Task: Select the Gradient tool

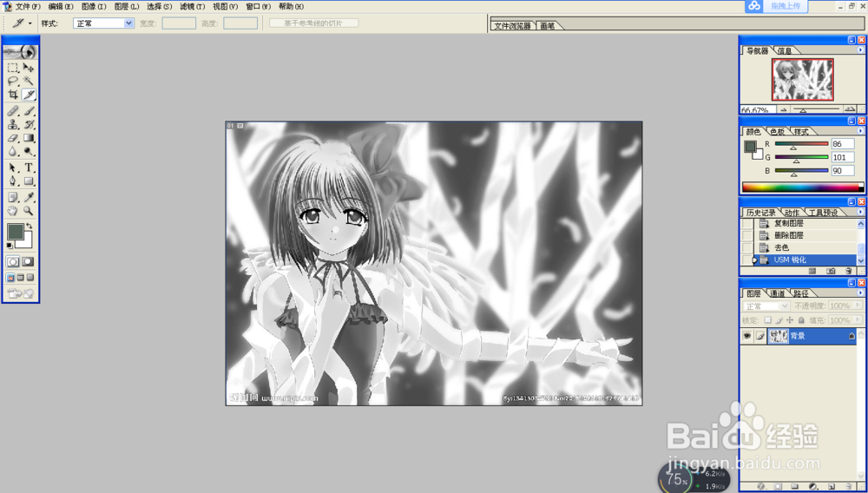Action: 29,138
